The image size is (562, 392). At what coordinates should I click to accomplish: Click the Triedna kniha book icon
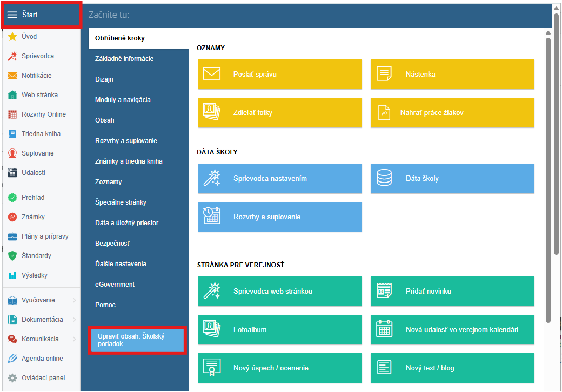pos(12,134)
